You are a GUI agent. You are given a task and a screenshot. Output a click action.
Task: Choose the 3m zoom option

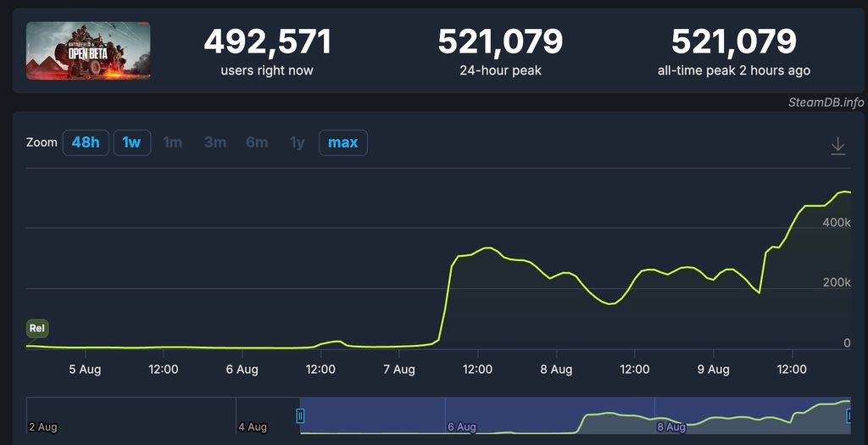pos(214,142)
